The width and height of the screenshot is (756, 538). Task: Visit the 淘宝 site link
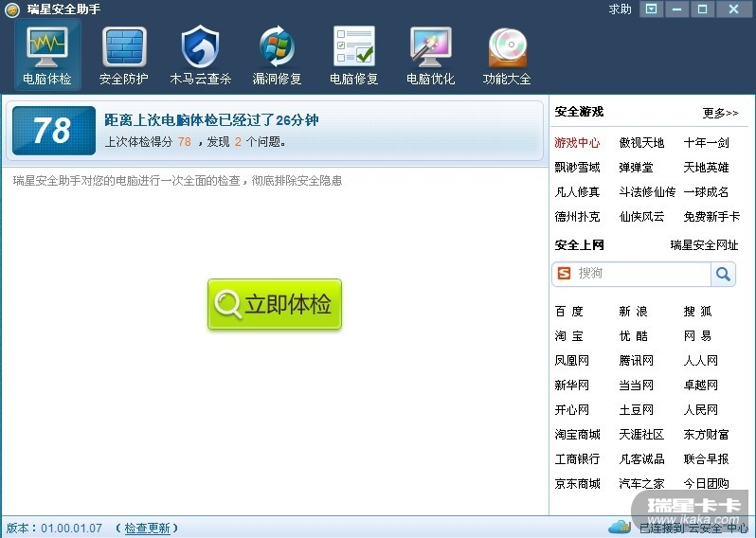pos(569,336)
